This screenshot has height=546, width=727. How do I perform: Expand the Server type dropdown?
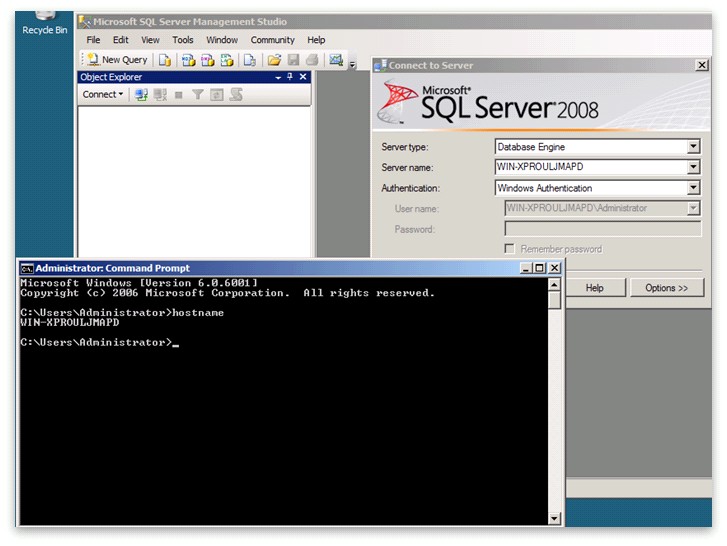click(x=693, y=146)
